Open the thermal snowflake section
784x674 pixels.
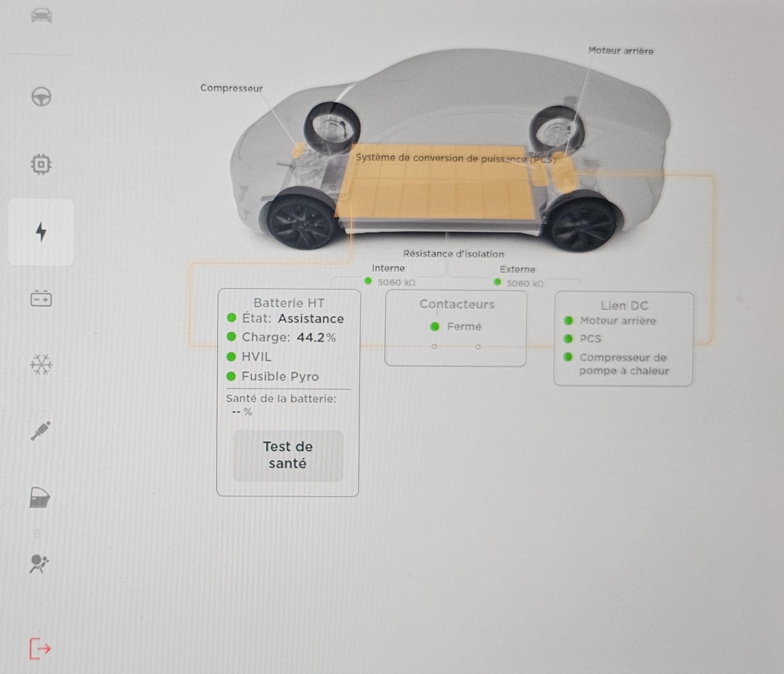coord(41,365)
